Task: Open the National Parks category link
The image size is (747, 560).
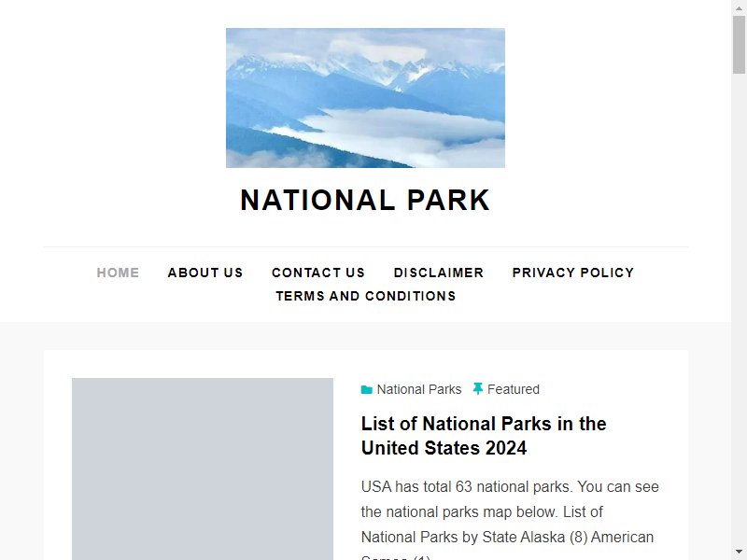Action: pyautogui.click(x=419, y=389)
